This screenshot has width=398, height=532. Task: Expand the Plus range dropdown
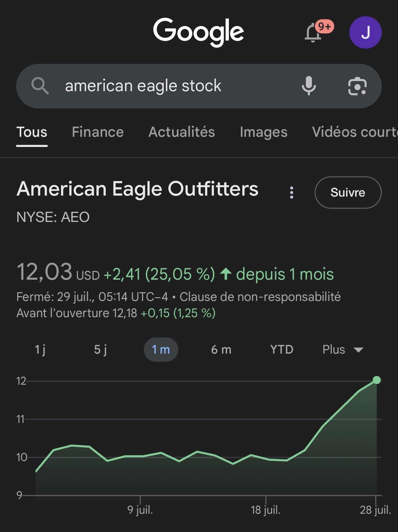click(343, 350)
